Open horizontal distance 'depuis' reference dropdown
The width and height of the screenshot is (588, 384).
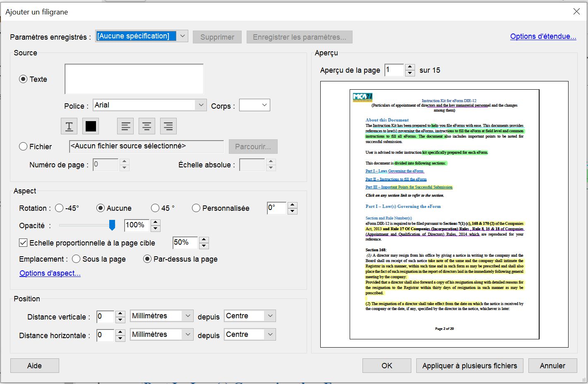[250, 334]
